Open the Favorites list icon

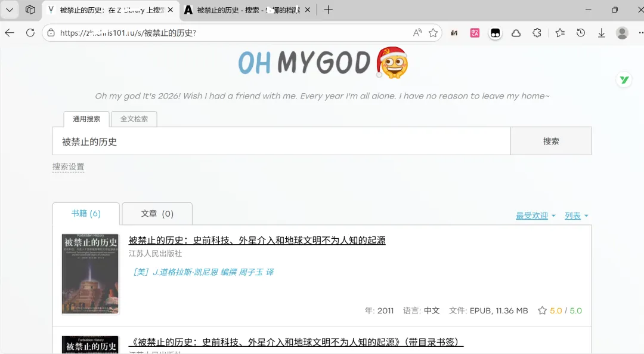tap(560, 33)
